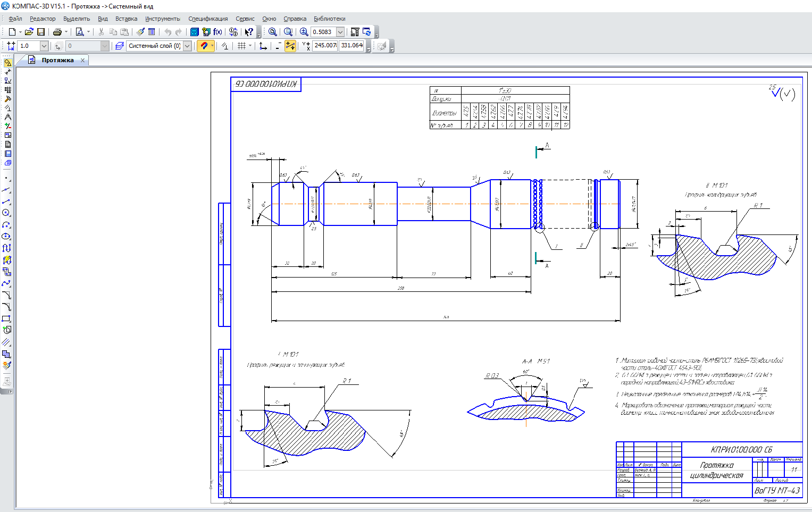Choose the Rectangle drawing tool
Screen dimensions: 812x512
point(6,318)
